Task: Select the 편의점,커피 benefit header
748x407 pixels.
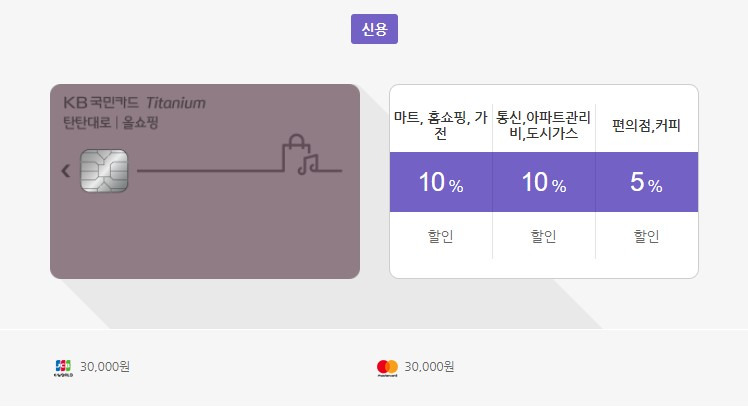Action: tap(646, 126)
